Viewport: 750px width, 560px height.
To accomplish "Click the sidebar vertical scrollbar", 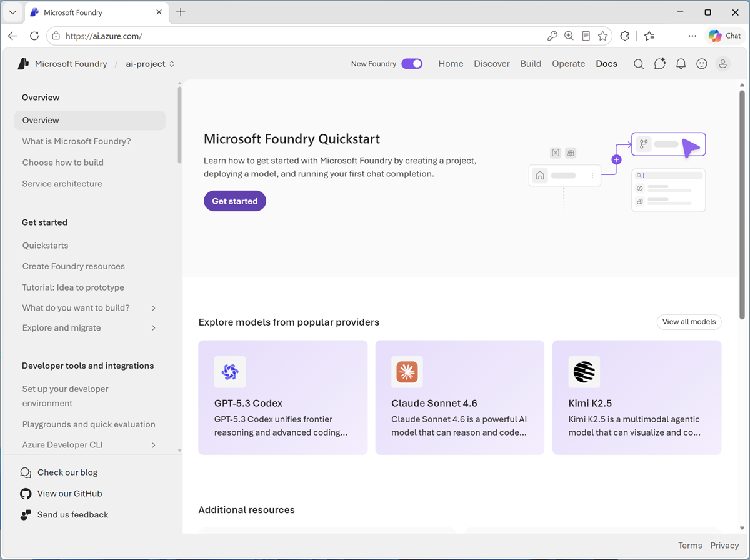I will [x=180, y=124].
